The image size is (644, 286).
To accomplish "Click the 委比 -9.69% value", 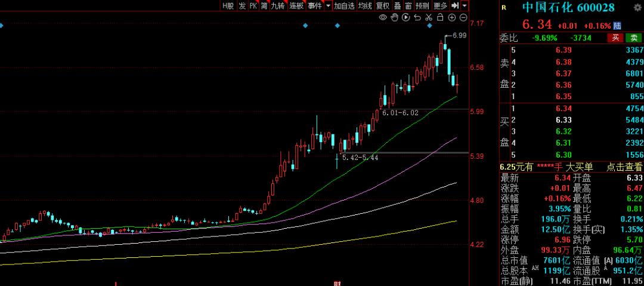I will pos(544,38).
